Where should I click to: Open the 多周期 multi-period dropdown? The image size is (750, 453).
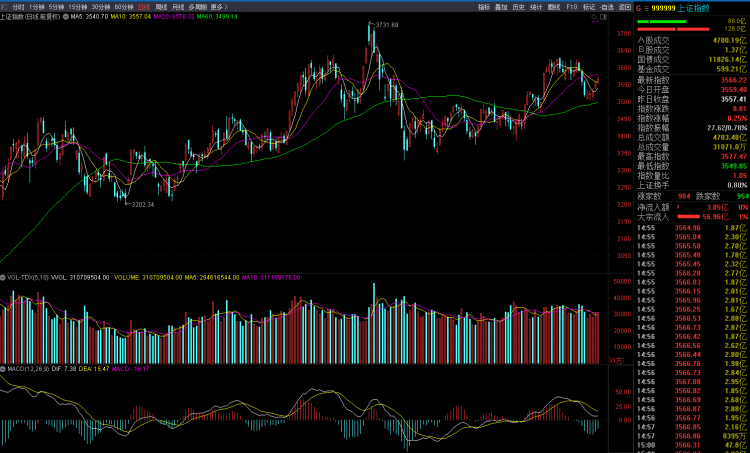pos(197,6)
